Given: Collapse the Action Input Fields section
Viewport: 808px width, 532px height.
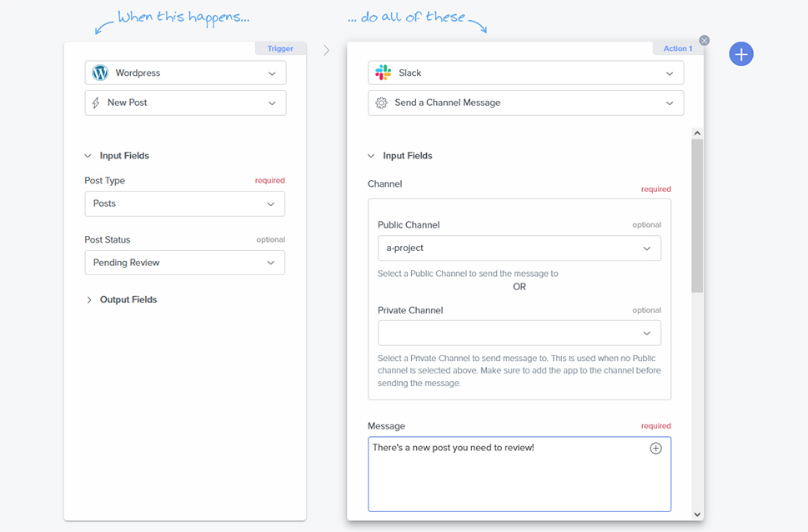Looking at the screenshot, I should [400, 156].
